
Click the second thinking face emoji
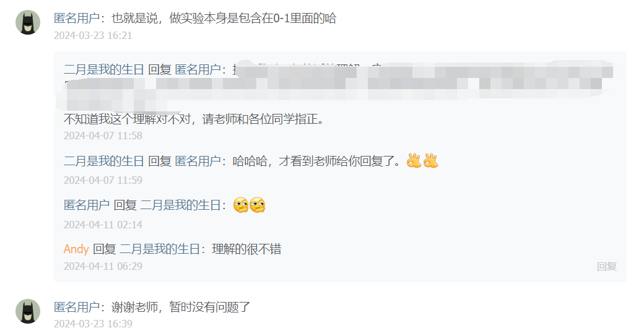[x=258, y=205]
